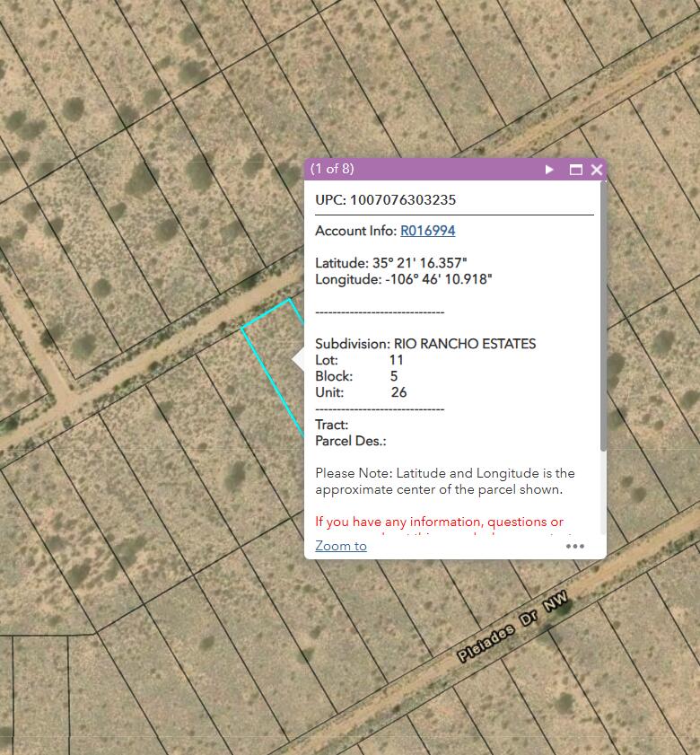Click the Latitude: 35° 21' 16.357" text
Viewport: 700px width, 755px height.
click(x=391, y=263)
